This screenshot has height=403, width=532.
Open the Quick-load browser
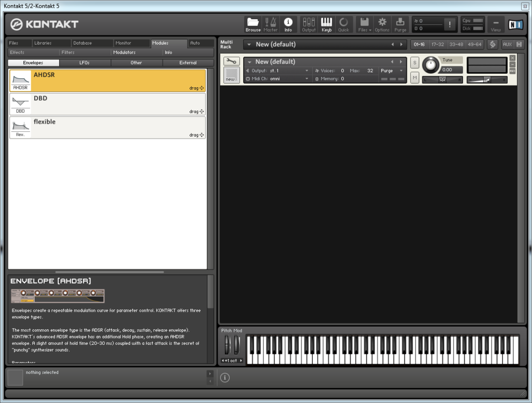343,24
